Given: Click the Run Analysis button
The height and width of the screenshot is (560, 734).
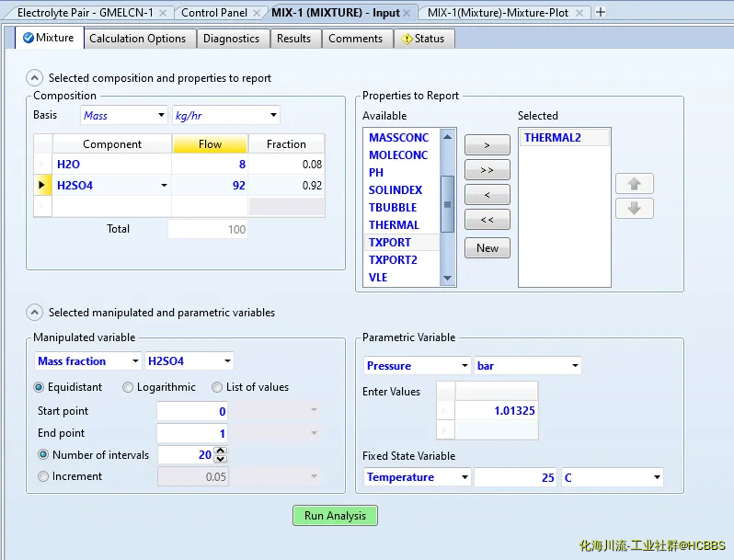Looking at the screenshot, I should 335,516.
